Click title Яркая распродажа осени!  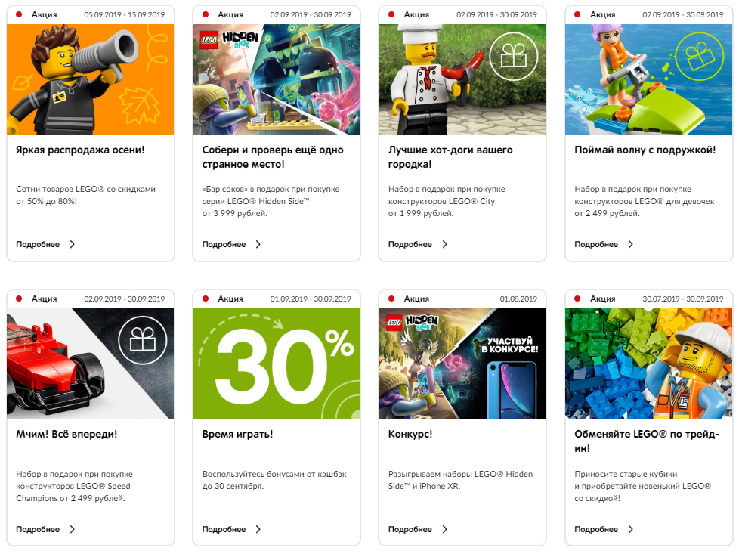pyautogui.click(x=80, y=150)
